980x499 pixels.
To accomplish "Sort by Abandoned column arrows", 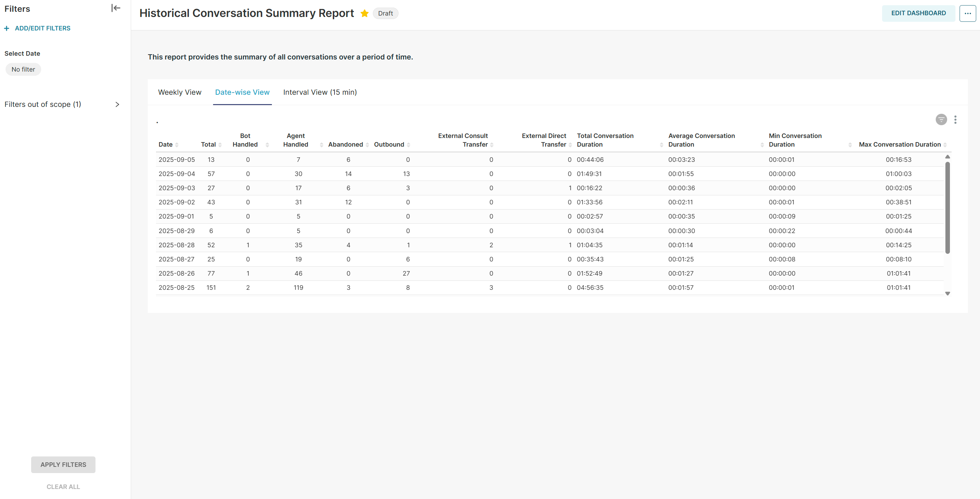I will (367, 145).
